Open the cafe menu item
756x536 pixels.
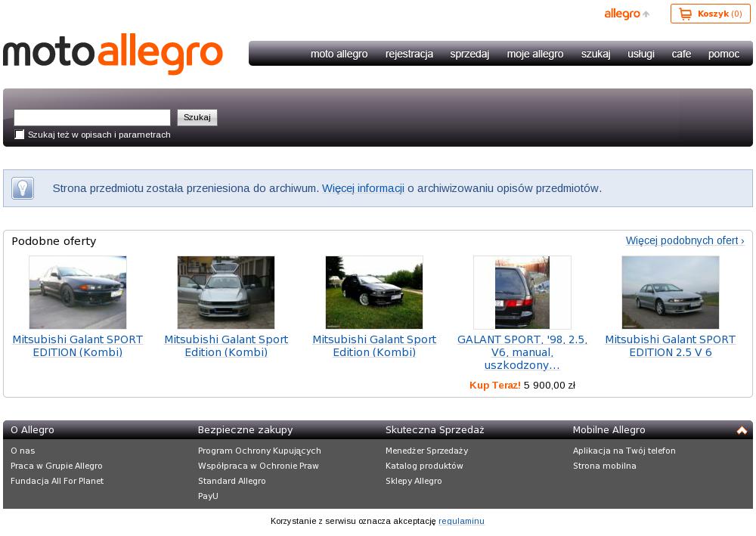click(681, 54)
